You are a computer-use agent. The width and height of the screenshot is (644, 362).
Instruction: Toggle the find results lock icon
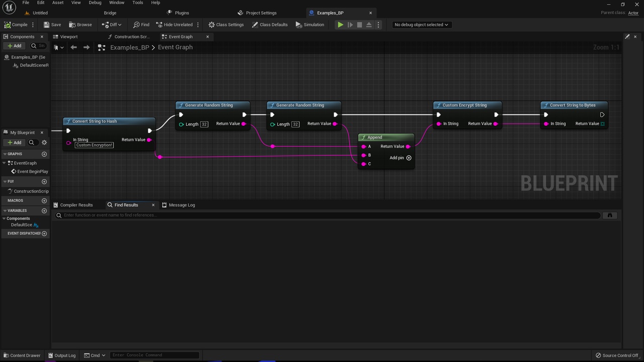[x=610, y=215]
